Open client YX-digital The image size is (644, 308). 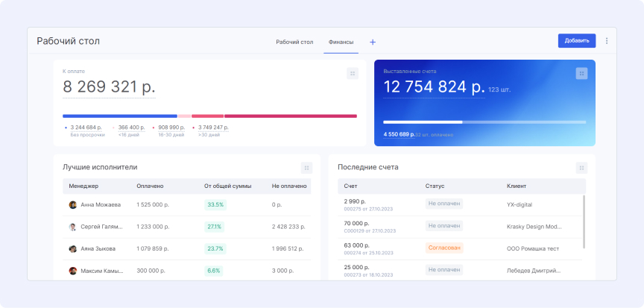click(520, 204)
